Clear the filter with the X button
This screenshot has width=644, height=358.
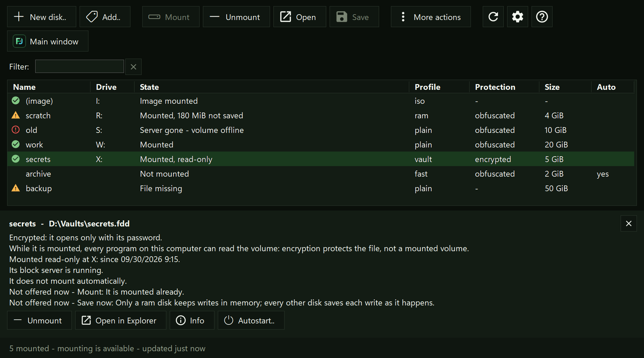pos(133,67)
